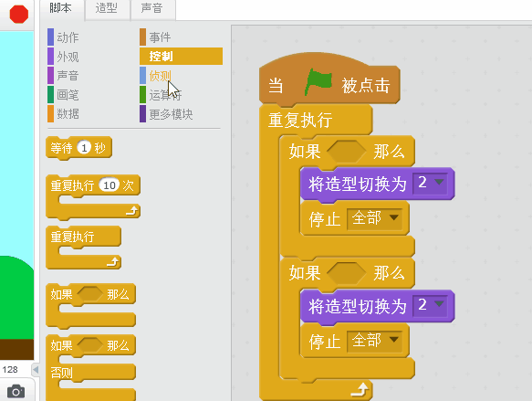Collapse the stage with the small arrow
Image resolution: width=532 pixels, height=401 pixels.
coord(36,369)
